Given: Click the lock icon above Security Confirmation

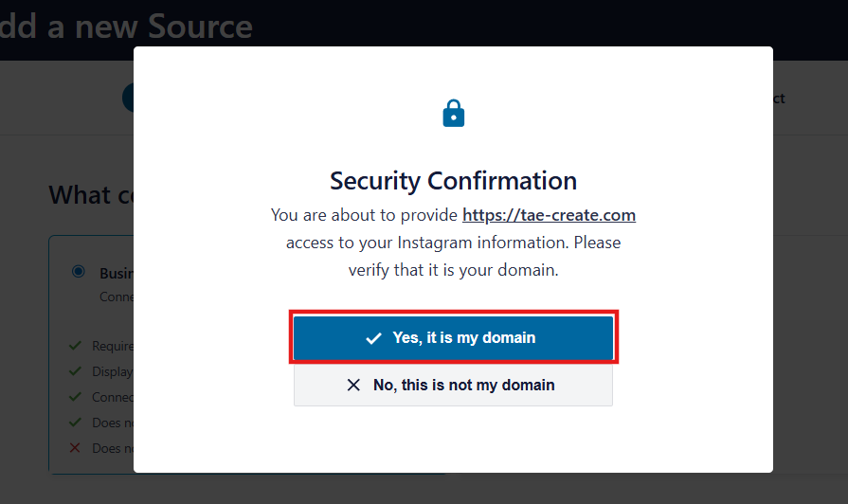Looking at the screenshot, I should [x=454, y=115].
